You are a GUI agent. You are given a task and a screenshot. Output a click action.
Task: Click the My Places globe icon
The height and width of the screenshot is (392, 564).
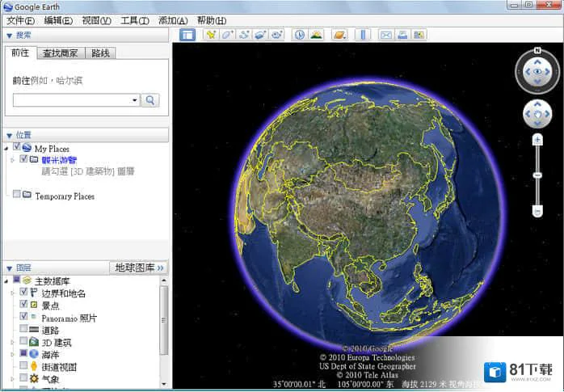[x=27, y=147]
